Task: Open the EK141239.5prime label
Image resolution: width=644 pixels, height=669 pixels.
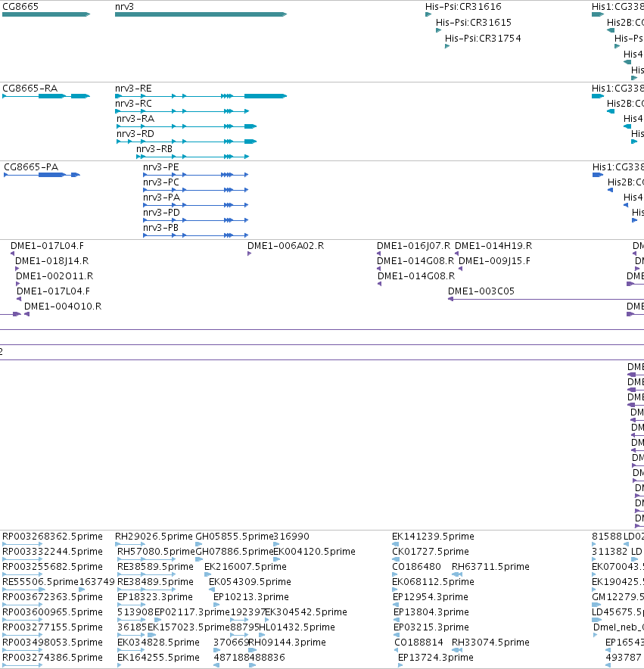Action: coord(433,537)
